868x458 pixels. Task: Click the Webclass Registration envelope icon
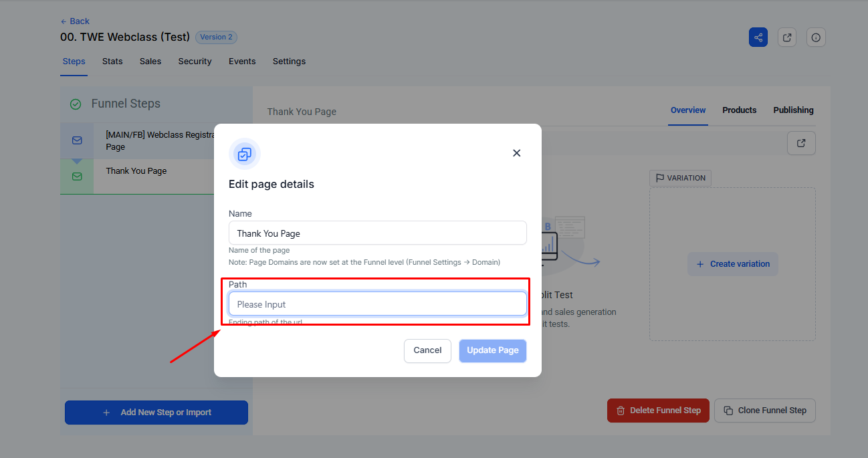[x=77, y=140]
